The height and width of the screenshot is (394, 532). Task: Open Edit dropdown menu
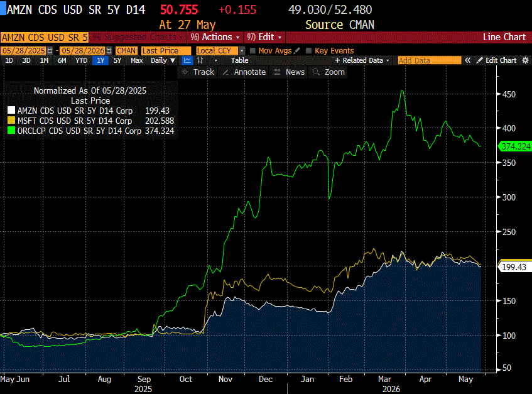264,37
